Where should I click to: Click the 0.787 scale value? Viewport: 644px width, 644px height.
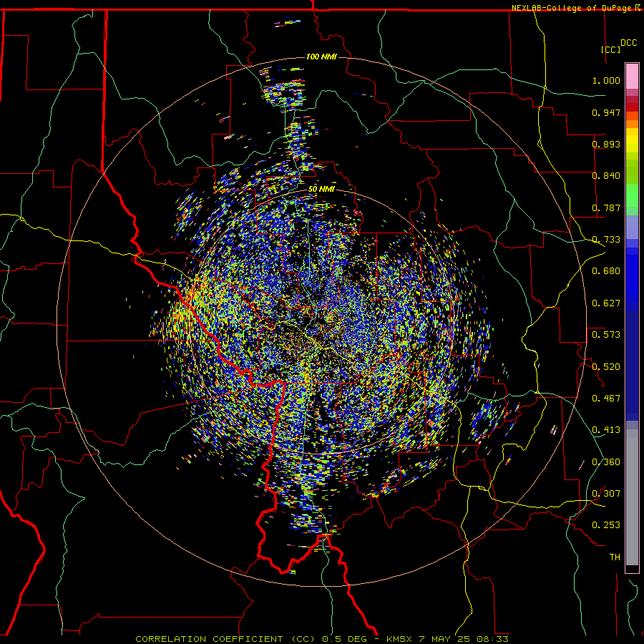(606, 208)
